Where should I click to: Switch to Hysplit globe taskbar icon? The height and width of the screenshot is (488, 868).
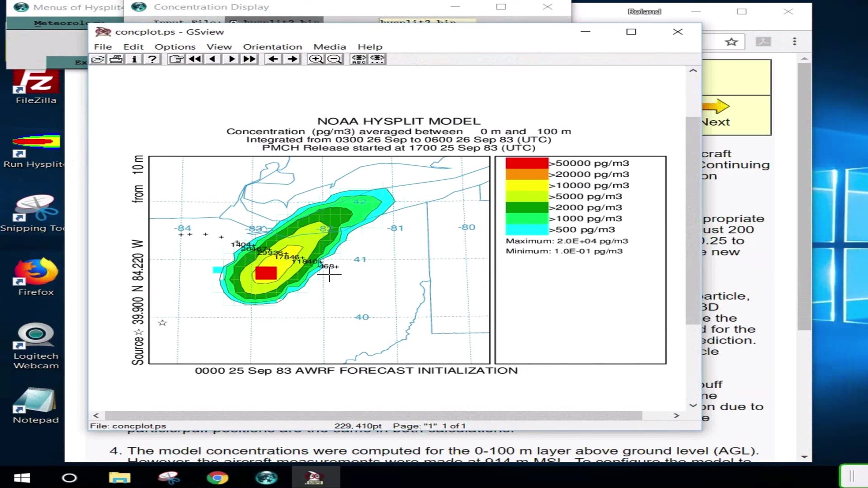click(x=266, y=478)
